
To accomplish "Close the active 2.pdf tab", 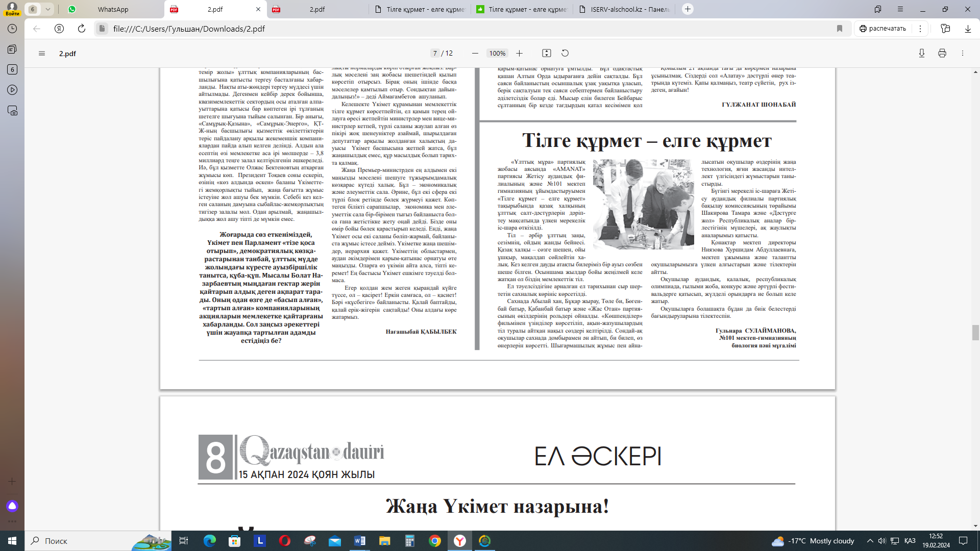I will tap(258, 9).
